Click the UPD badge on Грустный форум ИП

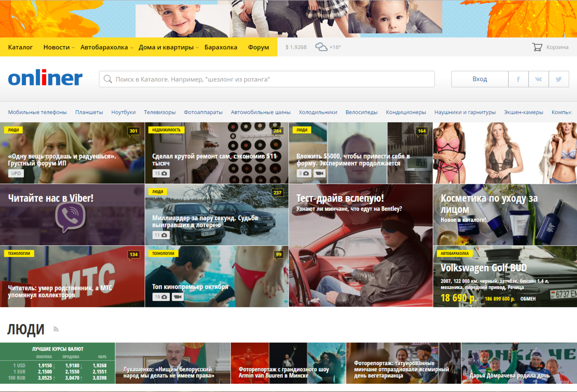pos(16,173)
